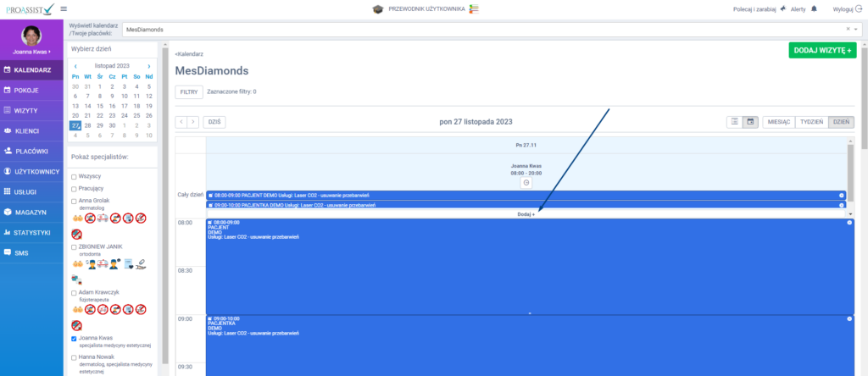Enable the Anna Grolak specialist checkbox
The width and height of the screenshot is (868, 376).
coord(75,201)
